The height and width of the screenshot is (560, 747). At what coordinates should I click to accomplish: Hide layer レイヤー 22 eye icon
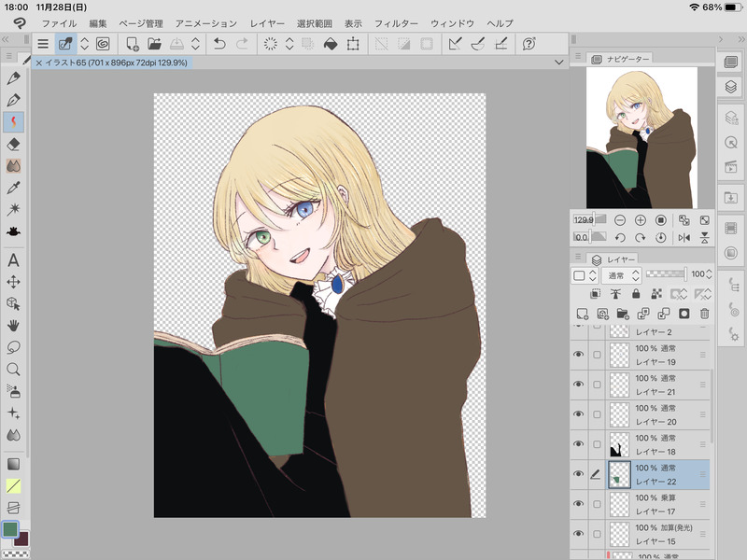point(578,474)
